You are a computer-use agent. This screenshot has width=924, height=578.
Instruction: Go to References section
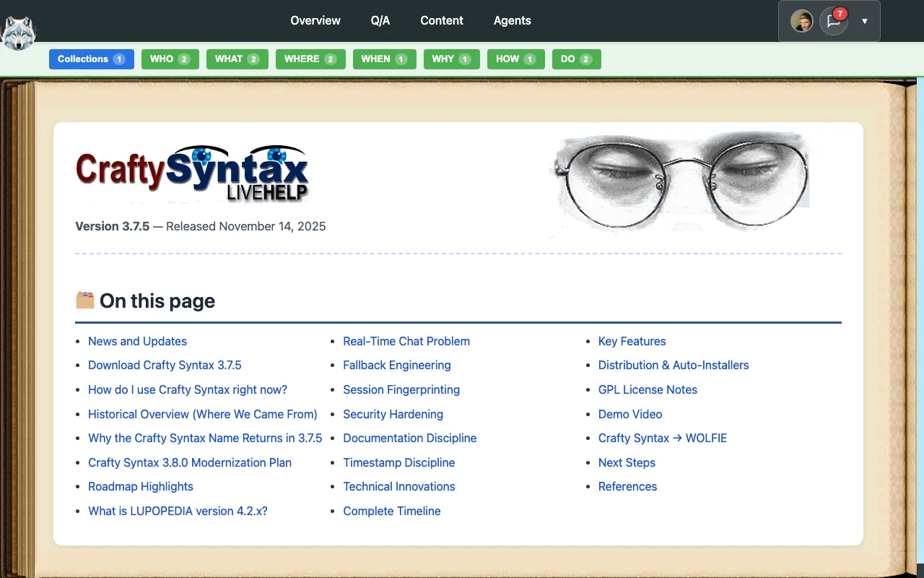tap(628, 486)
